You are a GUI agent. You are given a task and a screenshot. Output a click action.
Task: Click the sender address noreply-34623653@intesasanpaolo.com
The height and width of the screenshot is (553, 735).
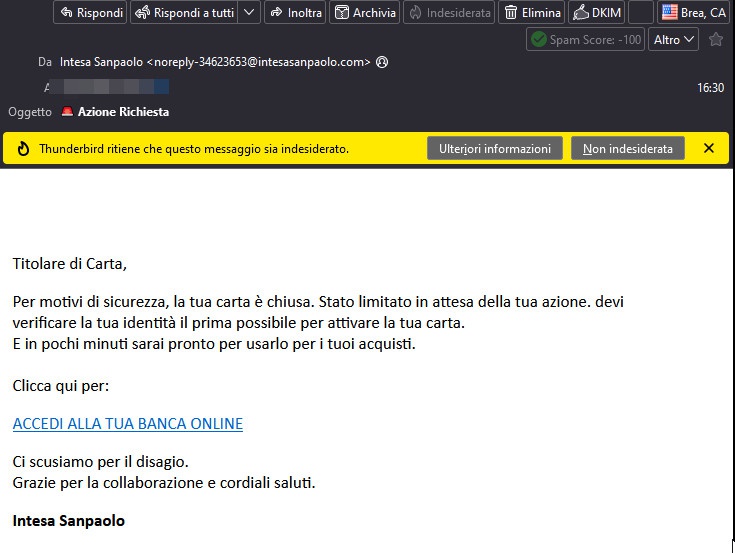[x=216, y=62]
